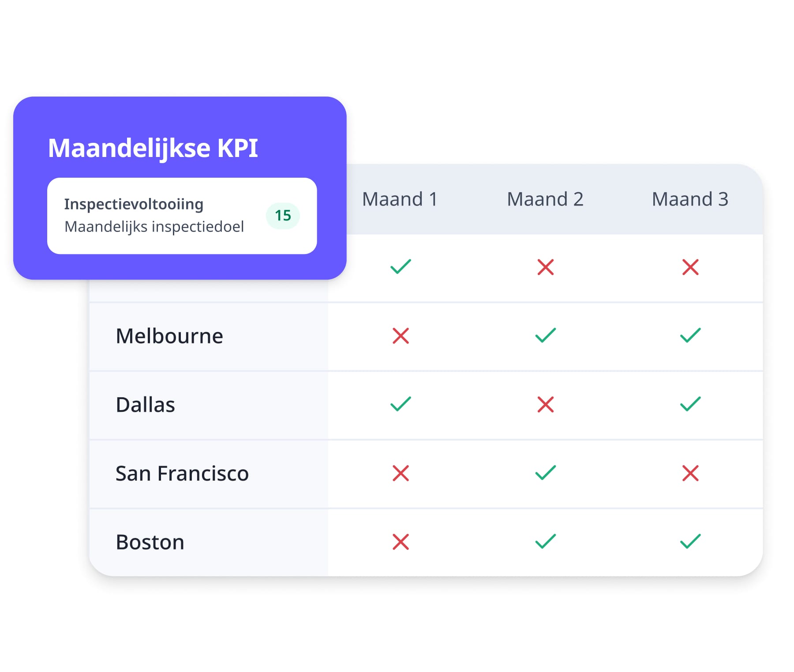The width and height of the screenshot is (794, 672).
Task: Click Dallas green checkmark under Maand 1
Action: 401,404
